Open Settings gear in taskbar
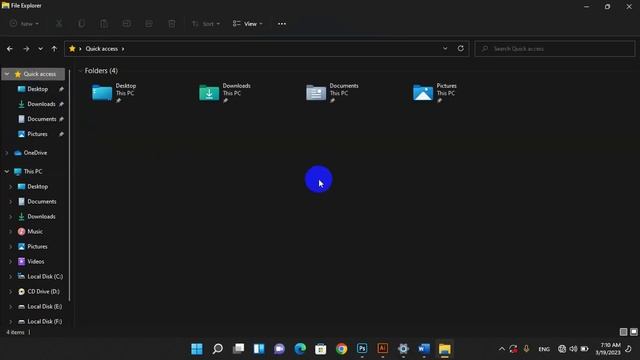640x360 pixels. [x=403, y=349]
